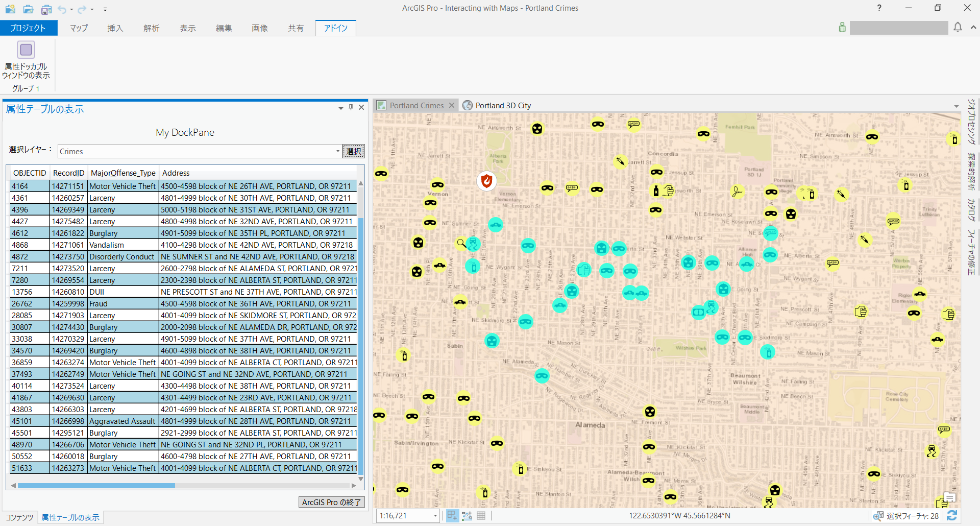Click the notifications bell icon
The width and height of the screenshot is (980, 526).
(958, 28)
